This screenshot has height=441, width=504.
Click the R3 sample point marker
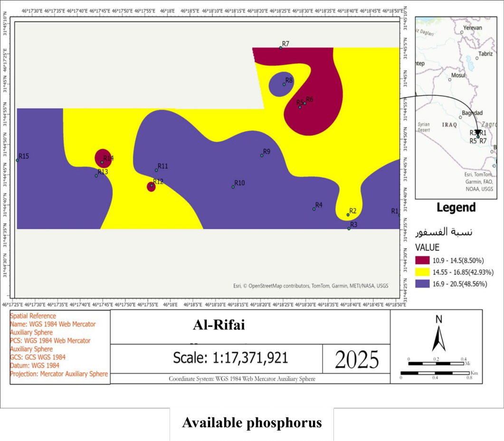coord(349,229)
